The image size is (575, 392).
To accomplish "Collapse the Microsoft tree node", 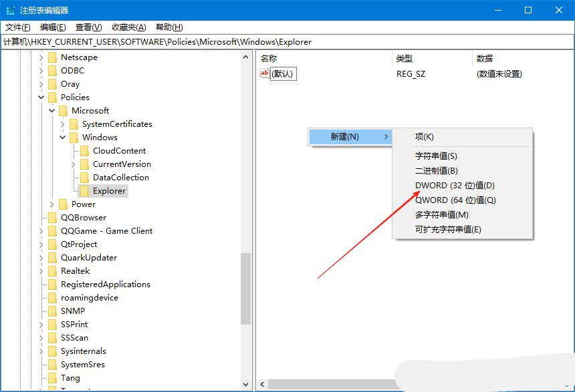I will point(51,110).
